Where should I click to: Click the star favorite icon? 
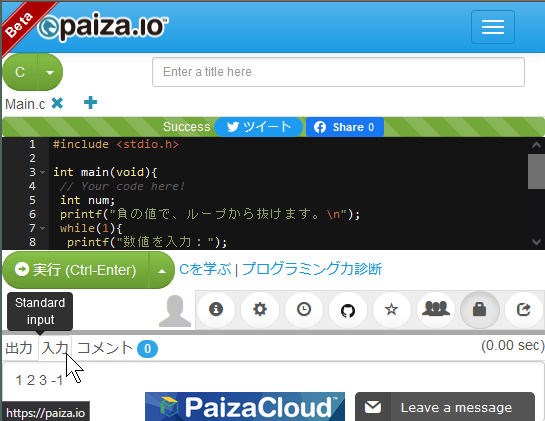click(x=392, y=309)
